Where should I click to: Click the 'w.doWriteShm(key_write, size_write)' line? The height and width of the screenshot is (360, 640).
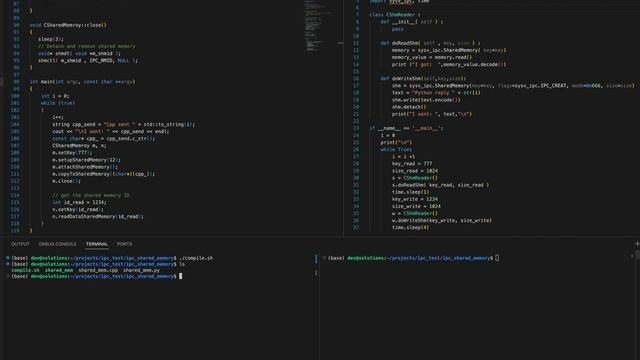click(442, 220)
